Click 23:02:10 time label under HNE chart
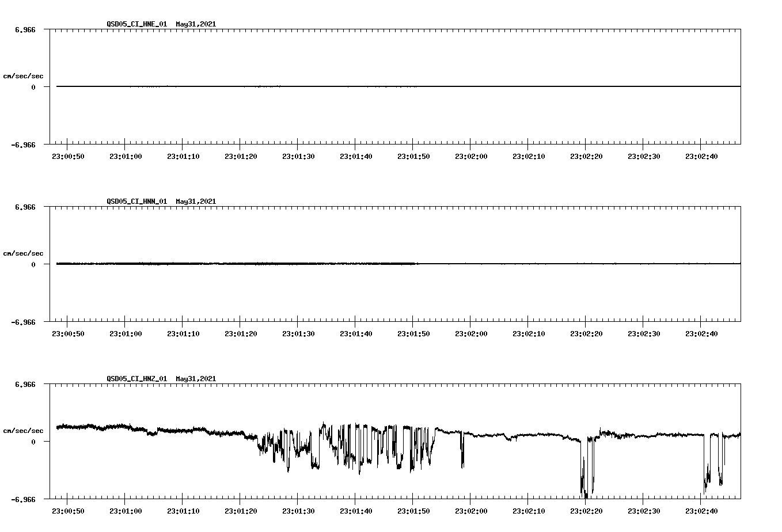The width and height of the screenshot is (782, 532). click(529, 157)
